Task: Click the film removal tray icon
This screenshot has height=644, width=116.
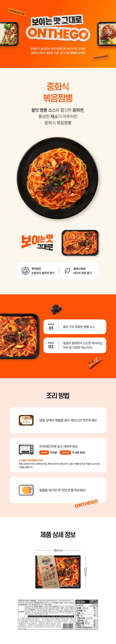Action: (26, 490)
